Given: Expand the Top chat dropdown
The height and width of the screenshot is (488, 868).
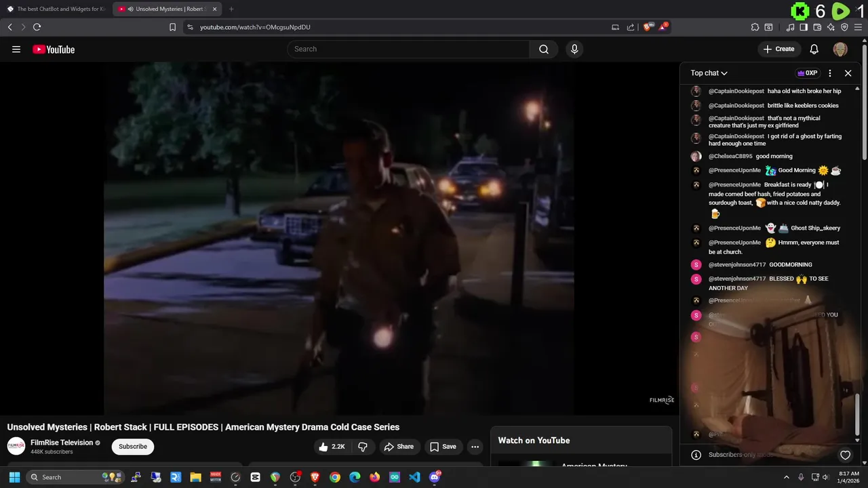Looking at the screenshot, I should click(x=709, y=73).
